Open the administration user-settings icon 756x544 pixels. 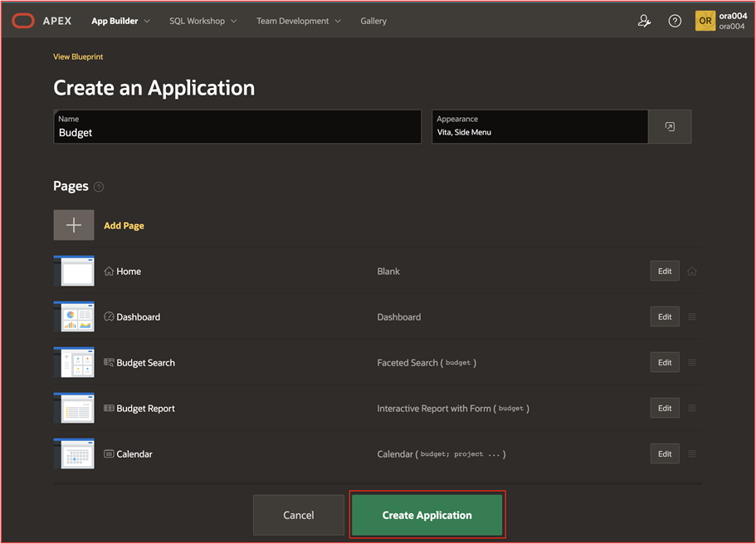click(644, 21)
